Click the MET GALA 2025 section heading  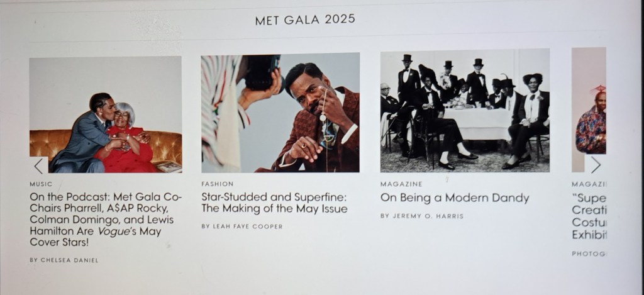pos(305,19)
